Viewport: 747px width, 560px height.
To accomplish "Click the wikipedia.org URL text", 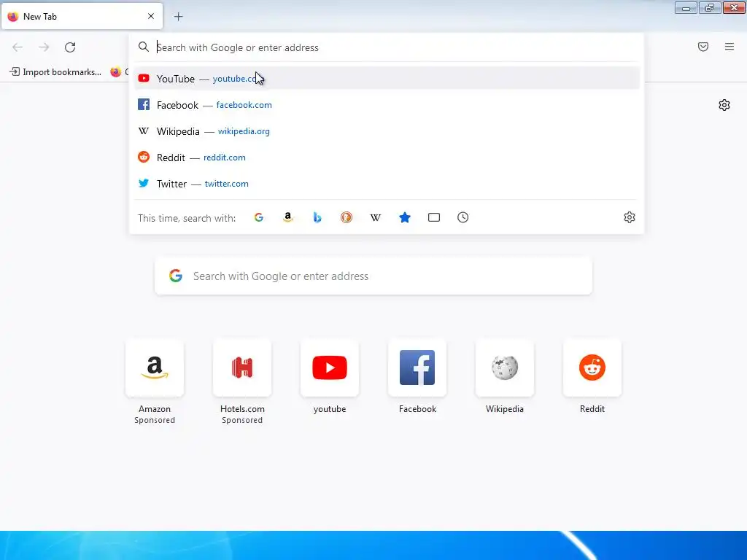I will [x=244, y=131].
